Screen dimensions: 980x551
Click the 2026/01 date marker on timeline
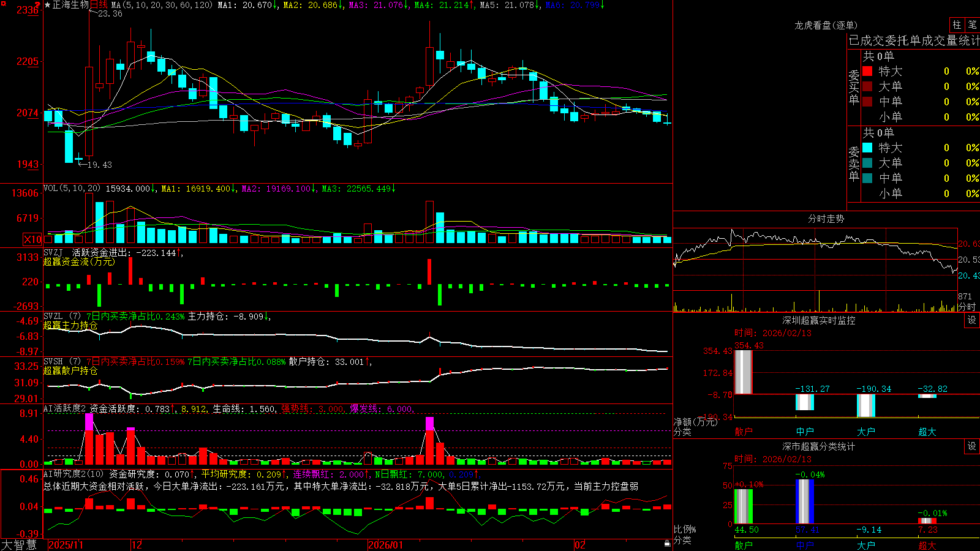tap(386, 545)
